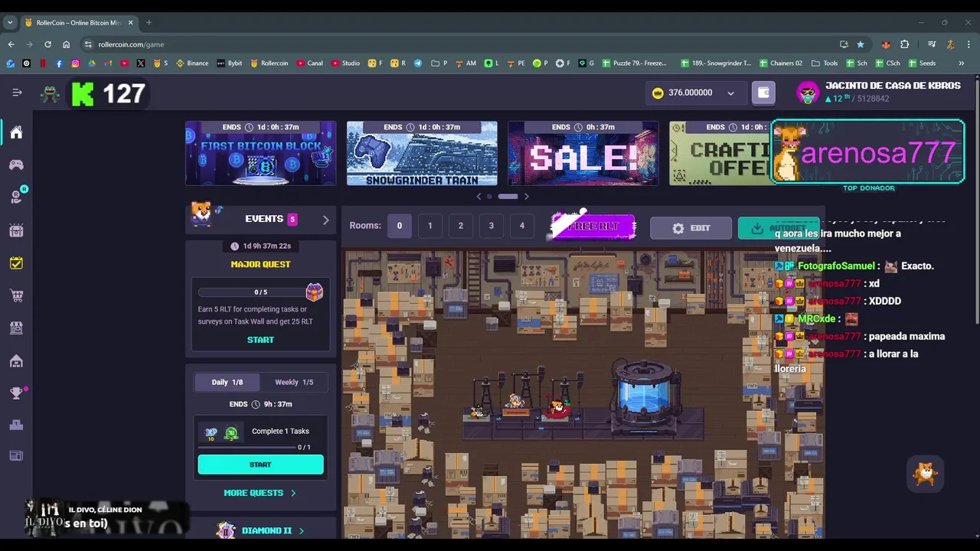Click the Complete 1 Tasks 0/1 progress bar
The height and width of the screenshot is (551, 980).
coord(247,447)
